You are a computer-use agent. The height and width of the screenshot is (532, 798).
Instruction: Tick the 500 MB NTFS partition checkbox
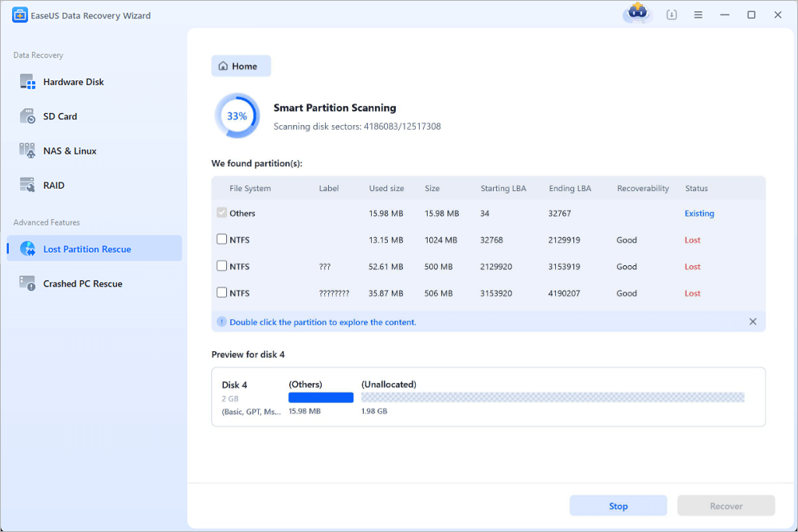tap(221, 266)
